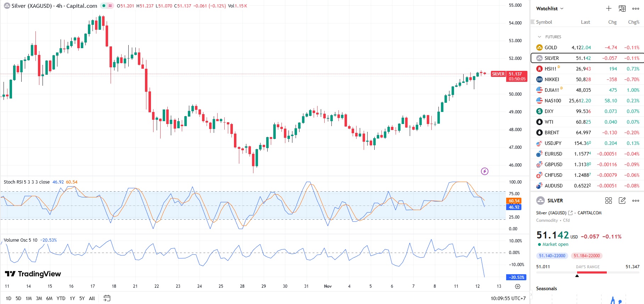The width and height of the screenshot is (644, 304).
Task: Open SILVER details panel more options
Action: point(635,201)
